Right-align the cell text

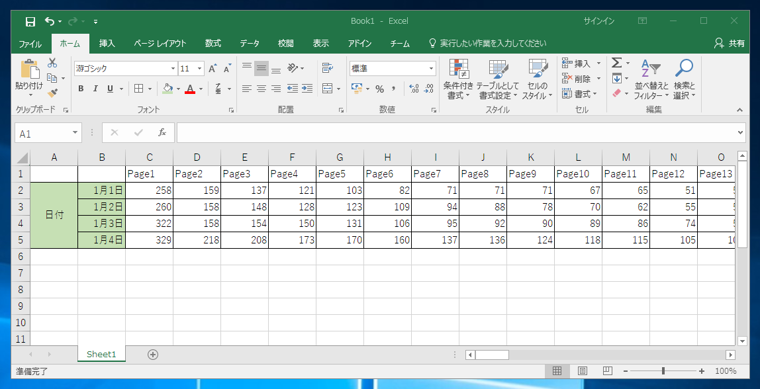point(276,89)
